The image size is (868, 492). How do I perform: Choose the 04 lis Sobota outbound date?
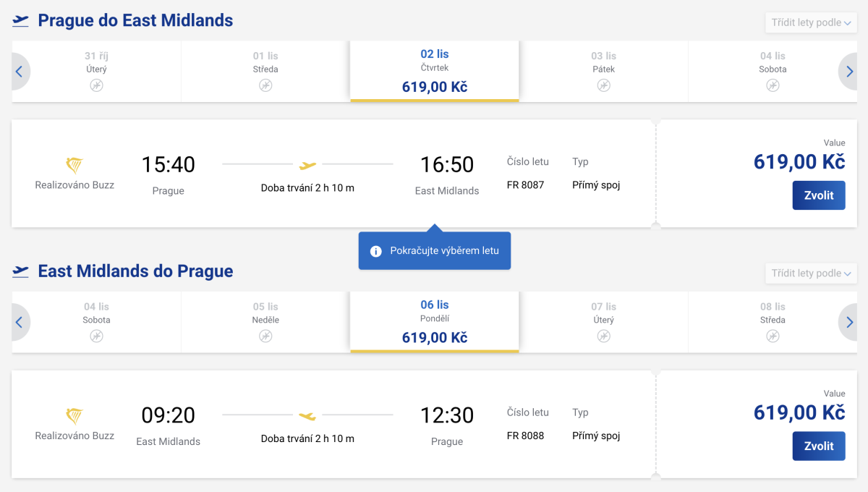[x=772, y=71]
